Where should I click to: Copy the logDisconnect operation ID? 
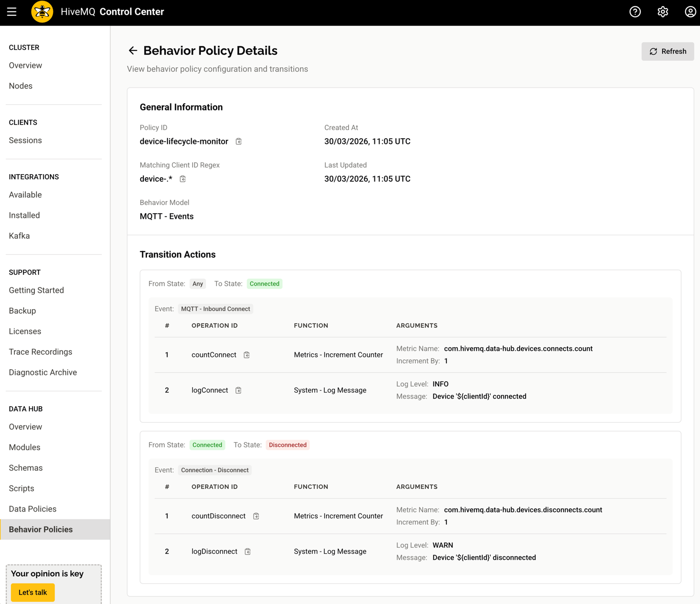point(247,551)
